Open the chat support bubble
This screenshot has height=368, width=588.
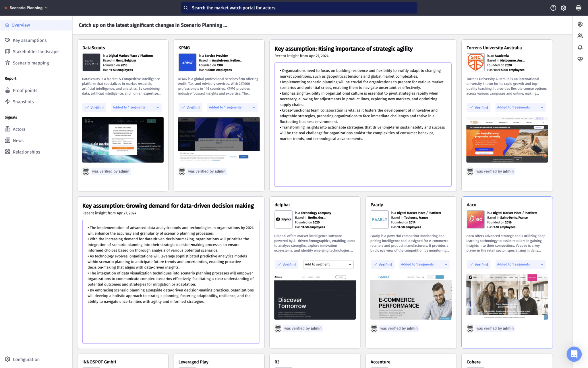574,354
